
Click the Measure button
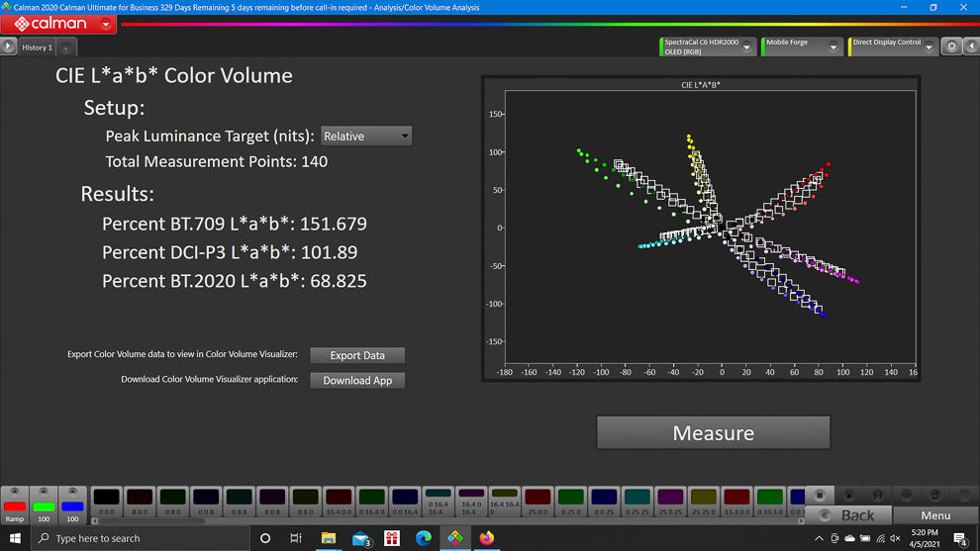(x=713, y=433)
